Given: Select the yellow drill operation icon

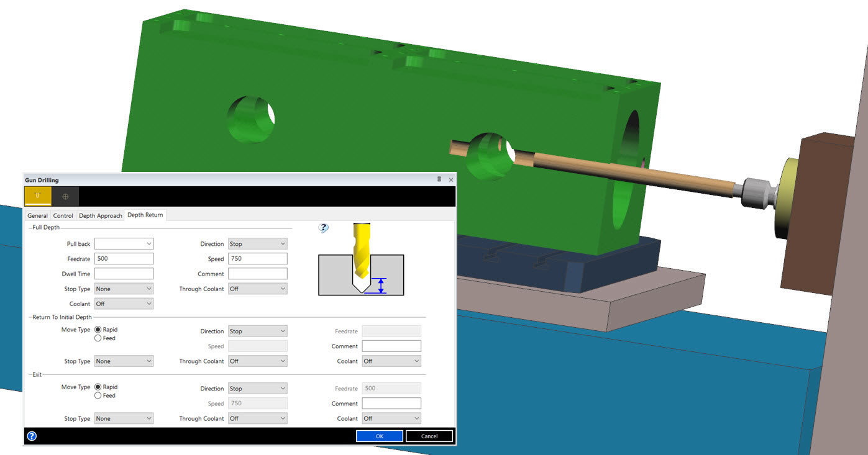Looking at the screenshot, I should click(x=38, y=196).
